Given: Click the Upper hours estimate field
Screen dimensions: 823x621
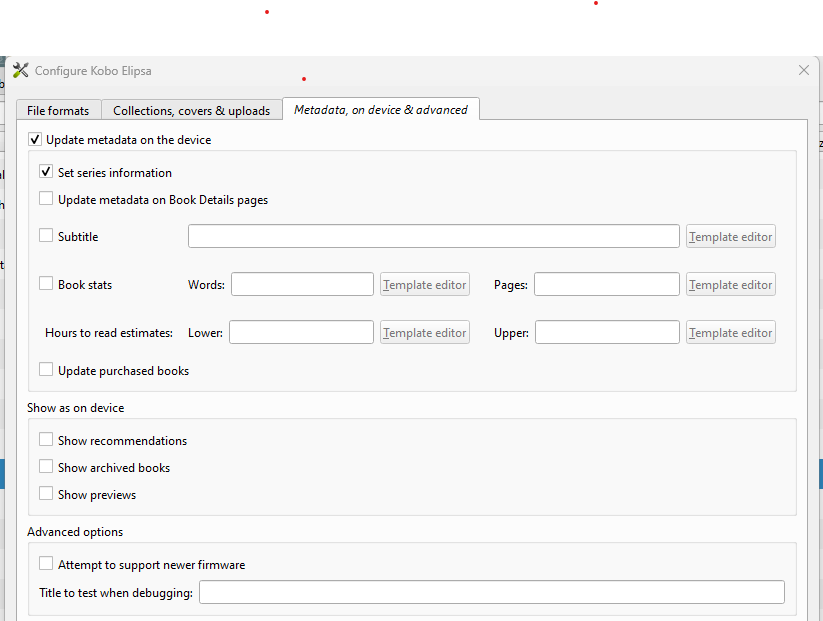Looking at the screenshot, I should click(x=607, y=332).
